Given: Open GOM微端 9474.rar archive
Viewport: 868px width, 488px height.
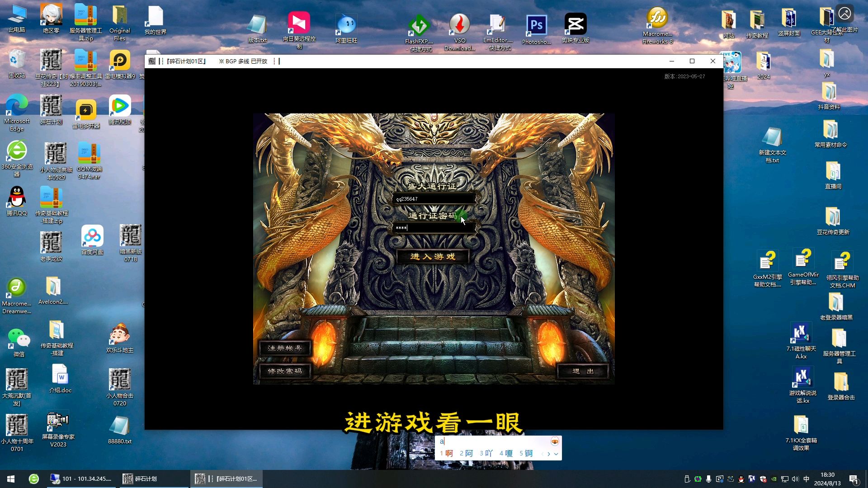Looking at the screenshot, I should pos(89,160).
